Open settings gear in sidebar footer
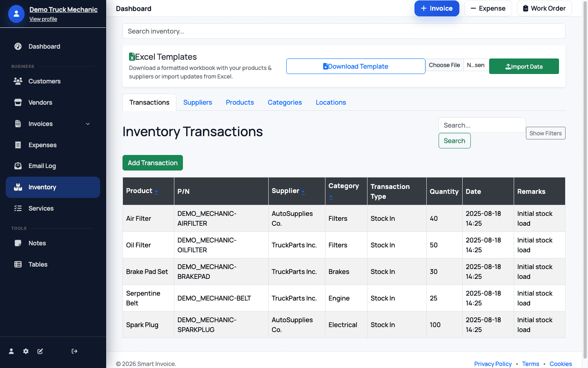The width and height of the screenshot is (588, 368). click(26, 351)
